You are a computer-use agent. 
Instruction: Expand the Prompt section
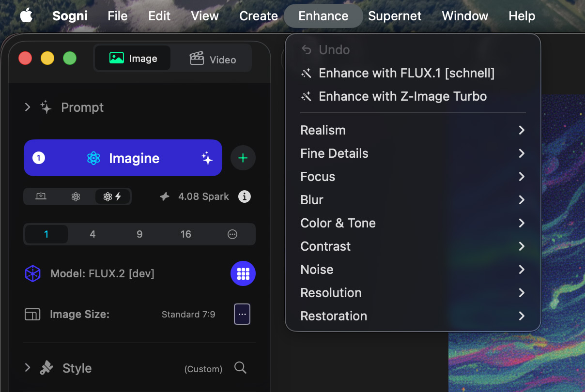[x=28, y=107]
